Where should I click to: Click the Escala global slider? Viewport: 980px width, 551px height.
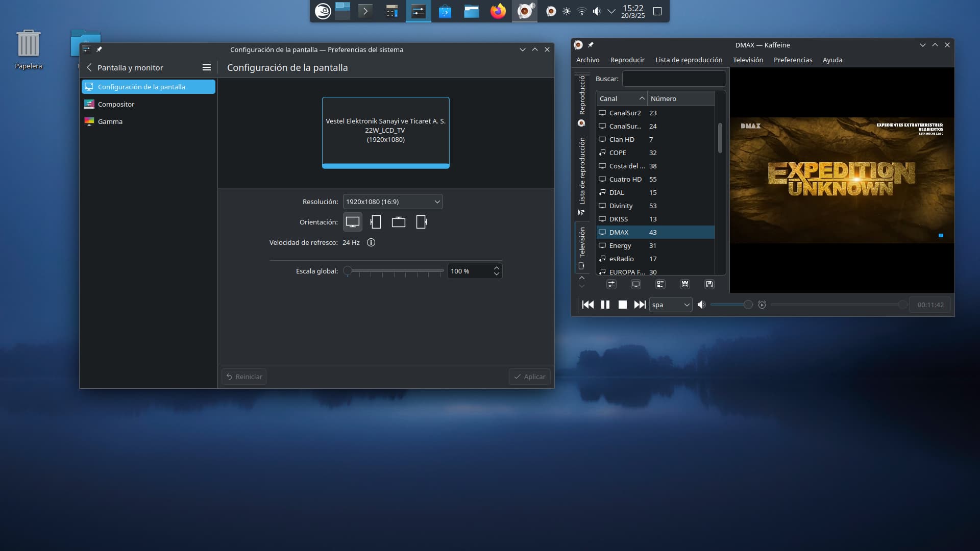coord(395,271)
